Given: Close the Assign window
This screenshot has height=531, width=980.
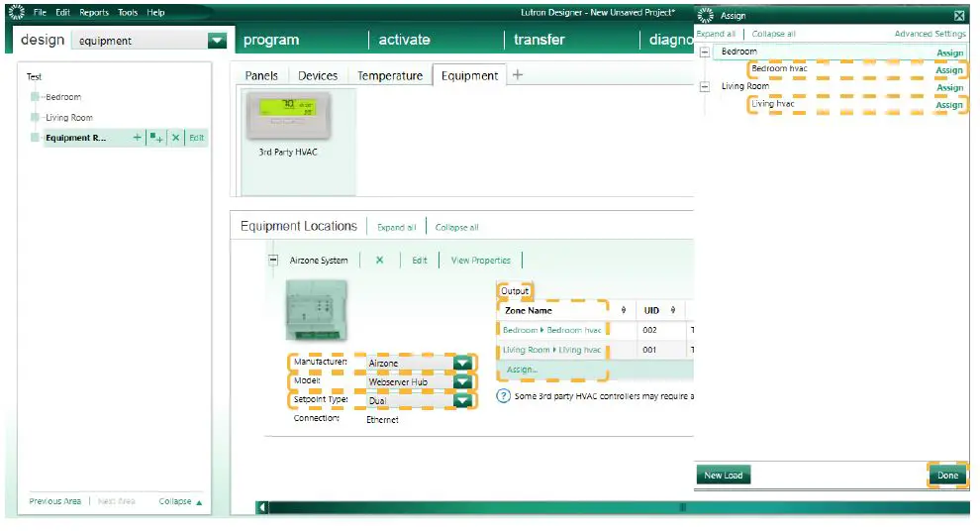Looking at the screenshot, I should (x=959, y=16).
